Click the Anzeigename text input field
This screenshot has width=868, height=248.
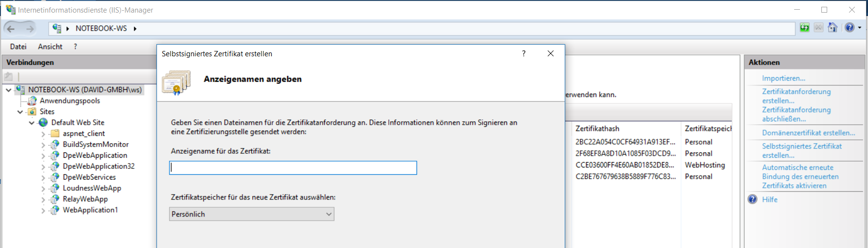click(x=293, y=168)
